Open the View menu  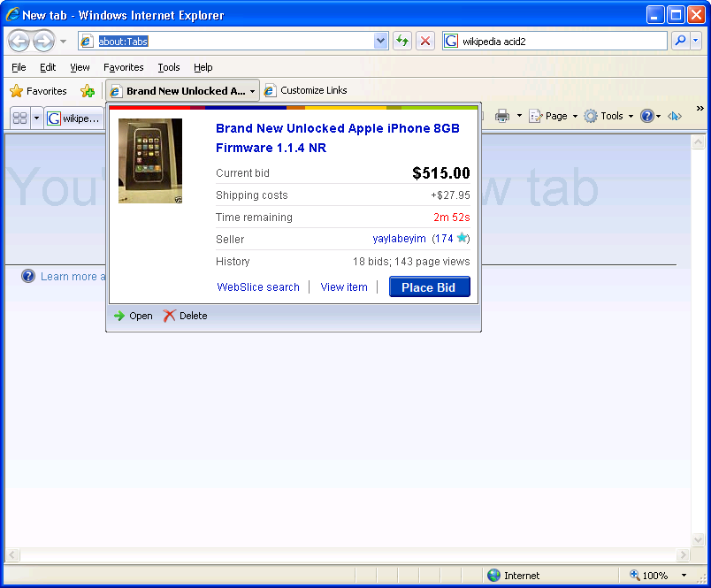click(x=80, y=67)
